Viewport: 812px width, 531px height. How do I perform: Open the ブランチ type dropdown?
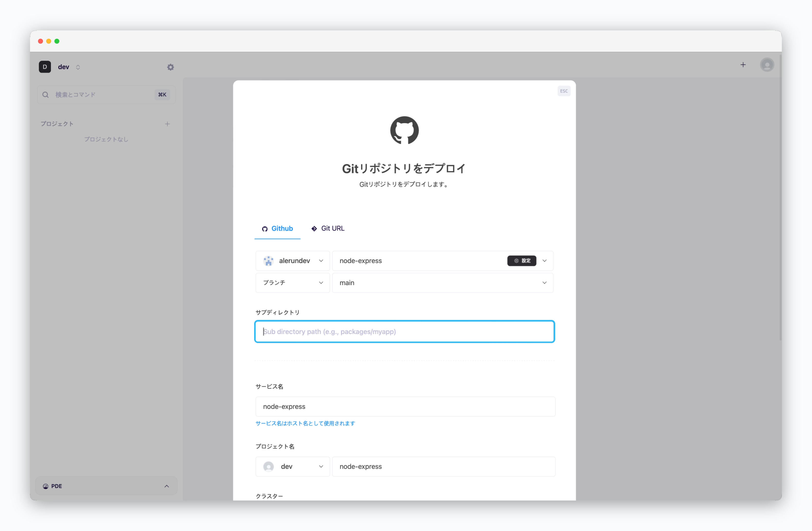[x=293, y=283]
